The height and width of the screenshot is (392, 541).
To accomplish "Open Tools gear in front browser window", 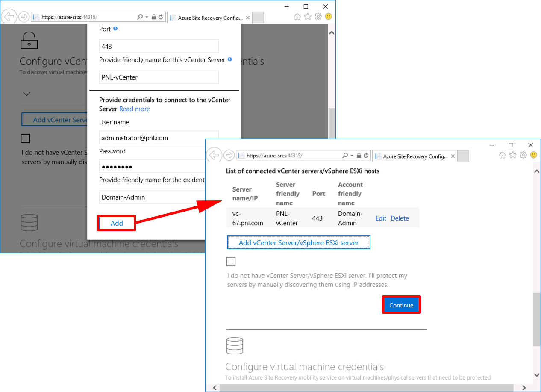I will [x=523, y=155].
